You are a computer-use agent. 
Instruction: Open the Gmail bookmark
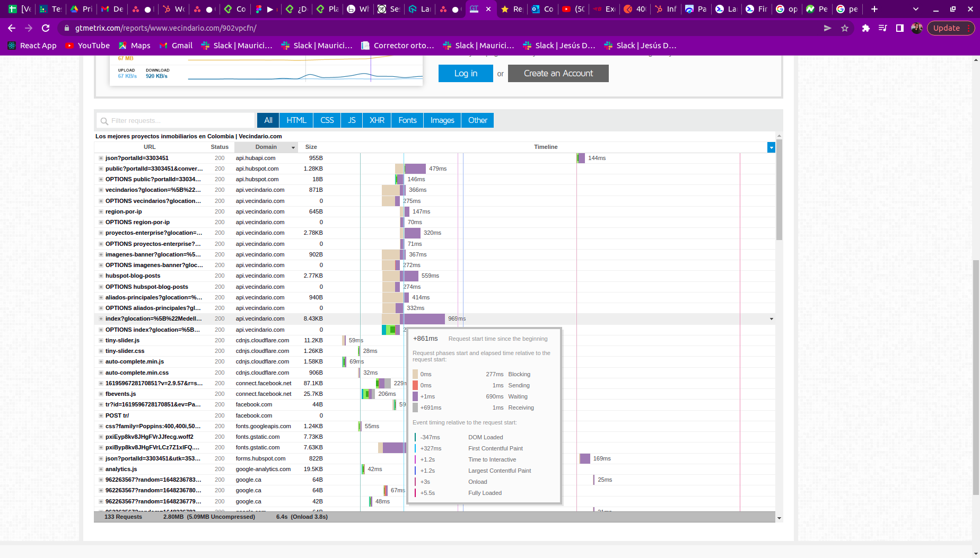pos(176,46)
